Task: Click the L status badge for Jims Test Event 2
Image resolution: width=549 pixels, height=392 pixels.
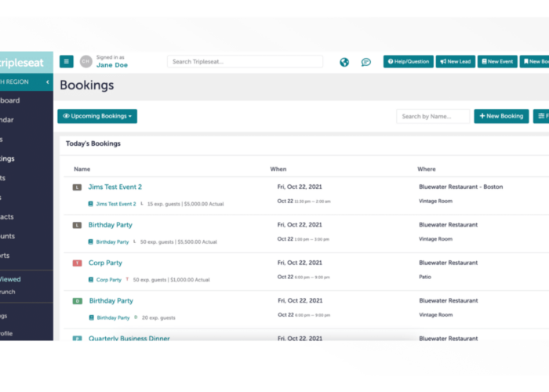Action: point(77,187)
